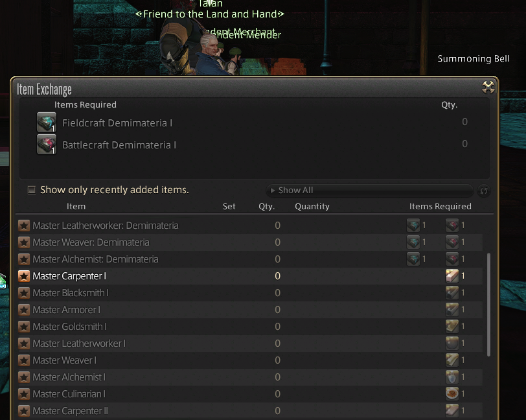Viewport: 526px width, 420px height.
Task: Open the Show All filter dropdown
Action: click(370, 191)
